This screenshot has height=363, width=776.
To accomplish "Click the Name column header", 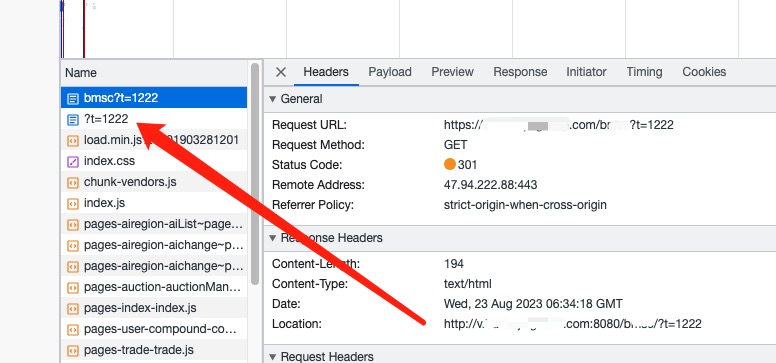I will coord(154,73).
